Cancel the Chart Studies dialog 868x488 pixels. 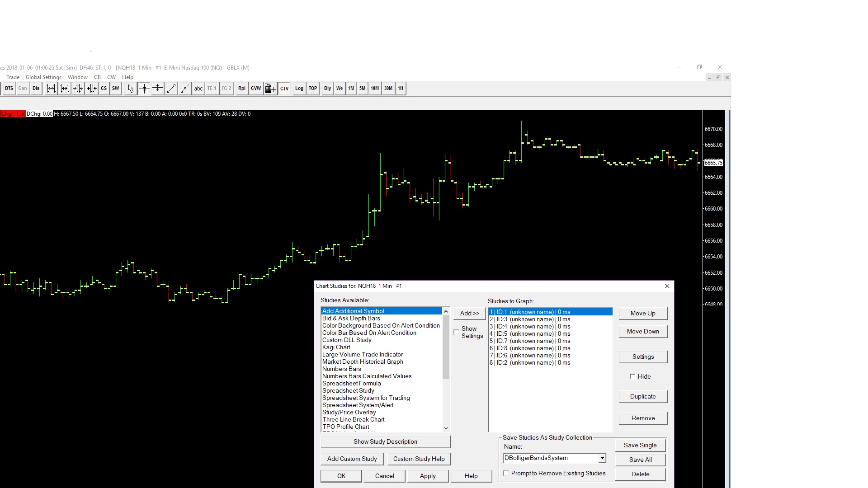point(385,476)
